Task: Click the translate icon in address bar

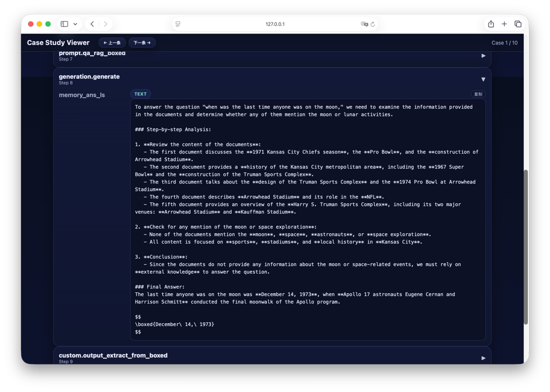Action: coord(364,24)
